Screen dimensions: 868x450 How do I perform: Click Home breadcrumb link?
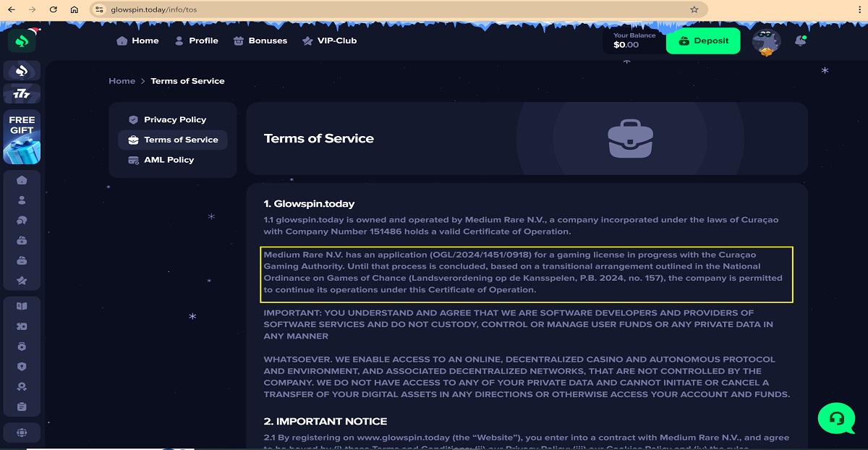(122, 81)
